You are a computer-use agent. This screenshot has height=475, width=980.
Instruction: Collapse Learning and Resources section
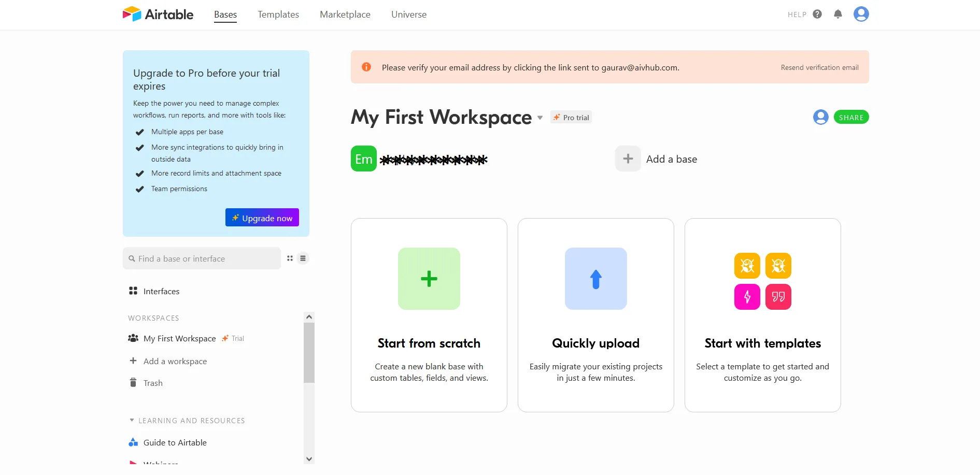[x=132, y=420]
